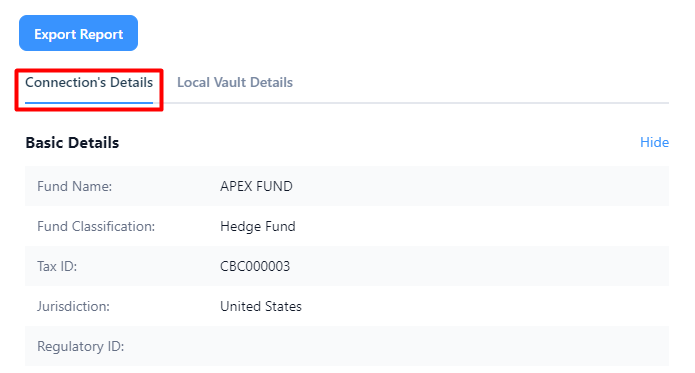Click the Jurisdiction label
Image resolution: width=695 pixels, height=373 pixels.
(x=73, y=307)
